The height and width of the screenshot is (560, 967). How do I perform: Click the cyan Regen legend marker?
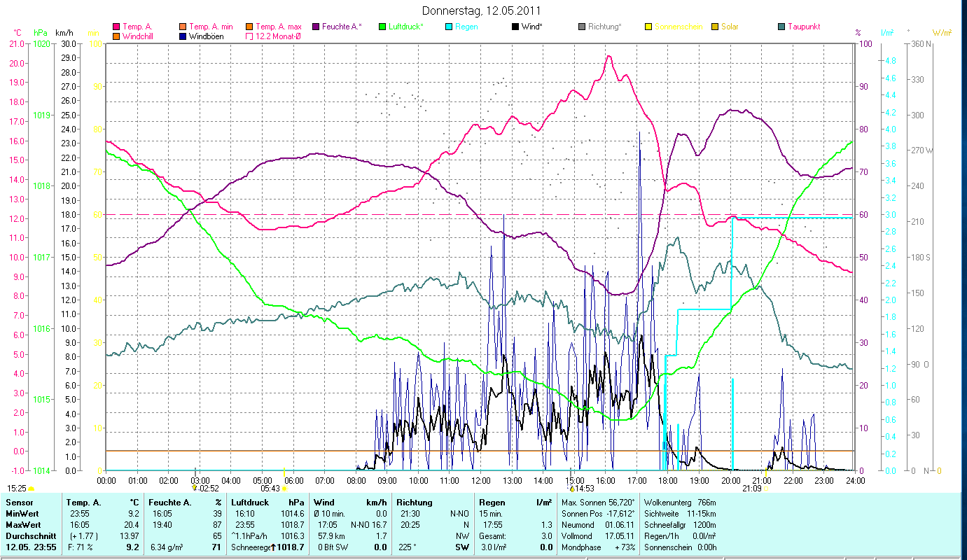pos(449,27)
